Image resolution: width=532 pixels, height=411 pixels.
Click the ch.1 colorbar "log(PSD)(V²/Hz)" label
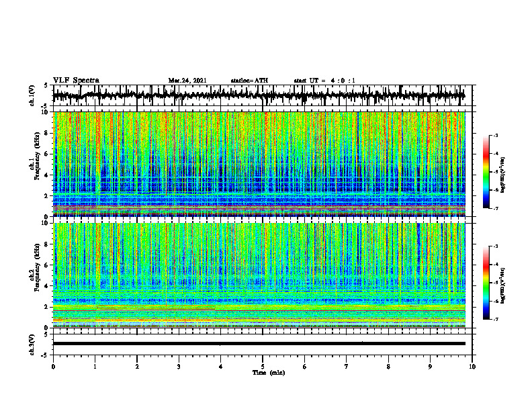pyautogui.click(x=503, y=175)
